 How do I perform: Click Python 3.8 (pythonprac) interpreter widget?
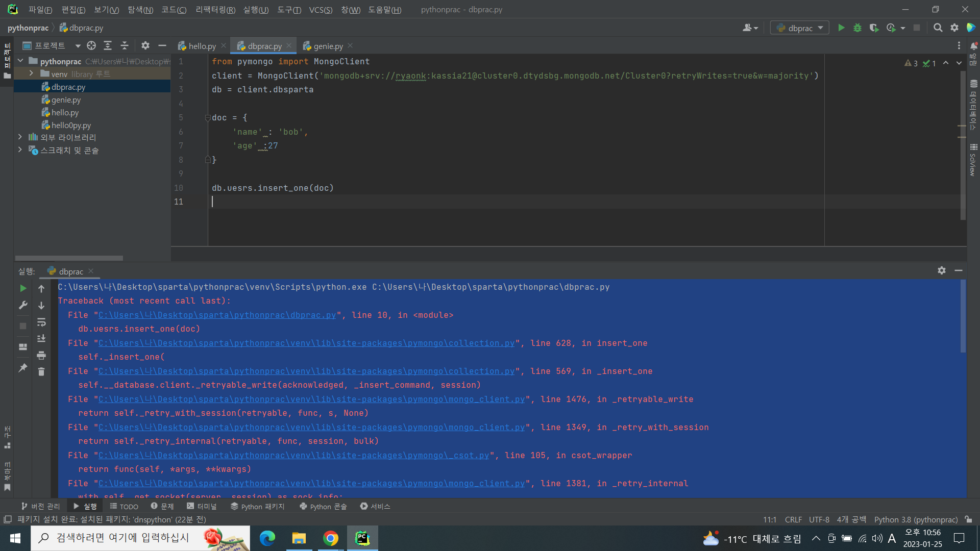(x=916, y=520)
